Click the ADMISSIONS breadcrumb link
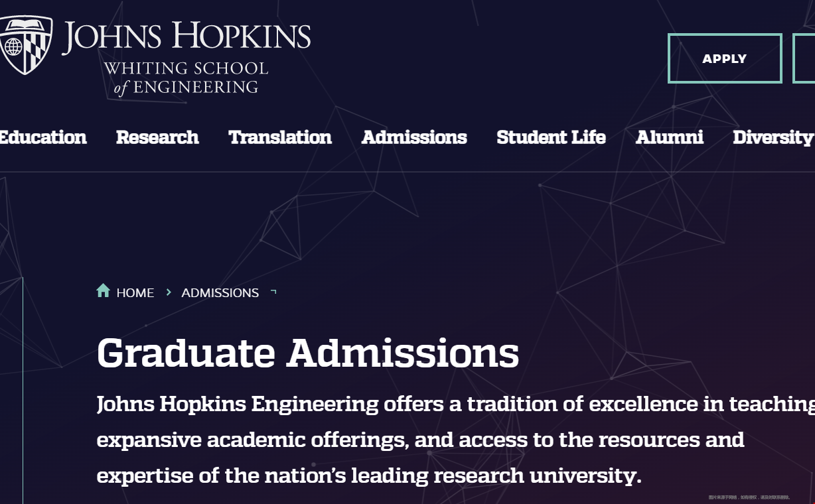Screen dimensions: 815x504 pos(220,292)
